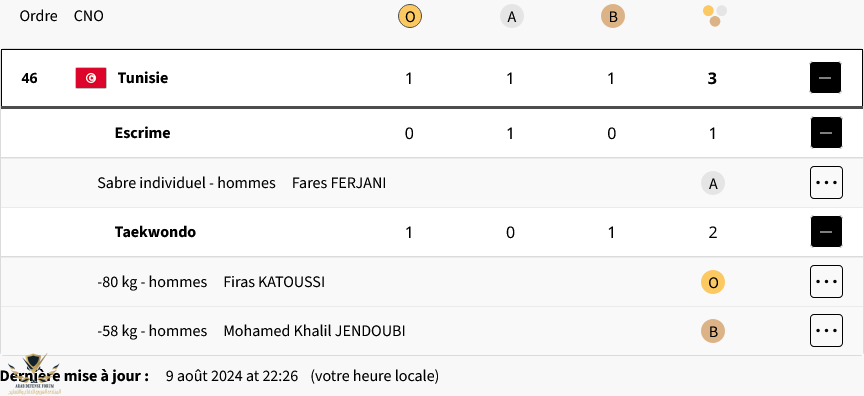Click Mohamed Khalil JENDOUBI's bronze medal badge
Image resolution: width=864 pixels, height=396 pixels.
point(713,332)
